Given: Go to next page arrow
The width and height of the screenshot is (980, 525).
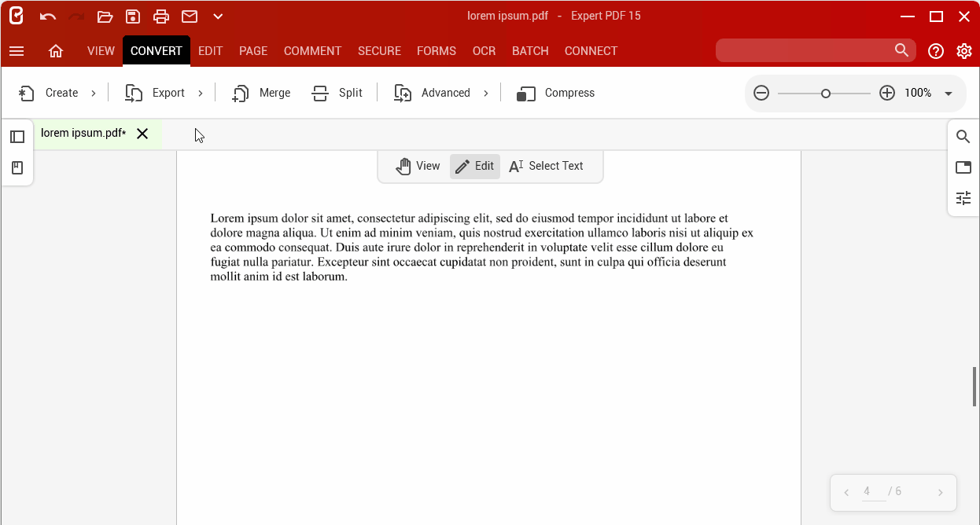Looking at the screenshot, I should click(x=941, y=493).
